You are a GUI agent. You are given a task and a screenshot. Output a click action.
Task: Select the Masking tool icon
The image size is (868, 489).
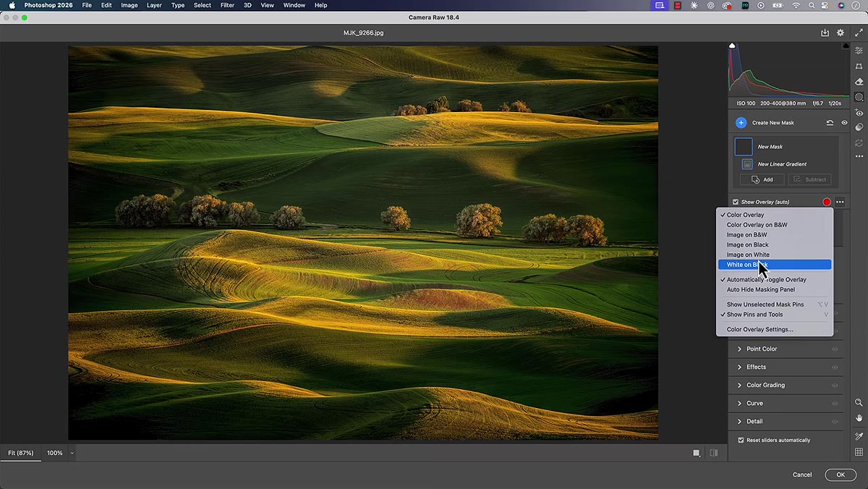[859, 97]
